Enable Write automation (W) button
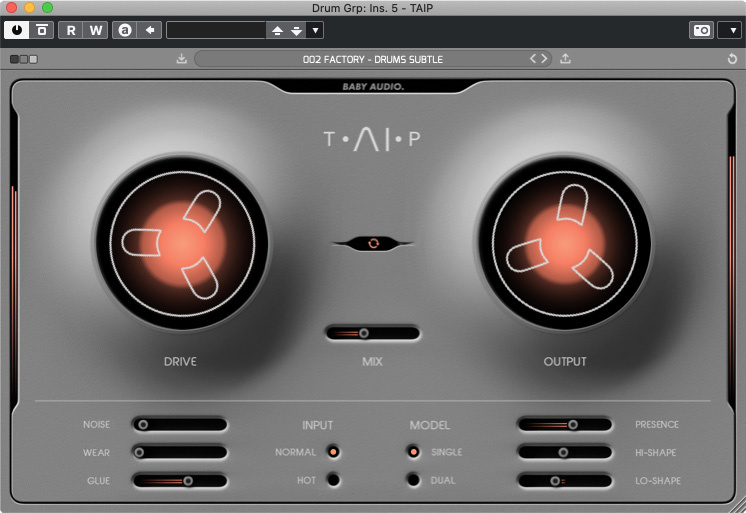 coord(96,30)
